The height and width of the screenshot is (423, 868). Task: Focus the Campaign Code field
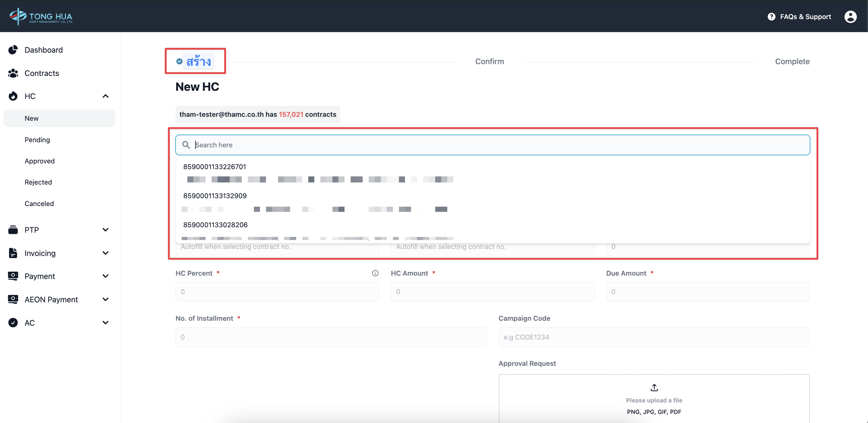pos(654,337)
